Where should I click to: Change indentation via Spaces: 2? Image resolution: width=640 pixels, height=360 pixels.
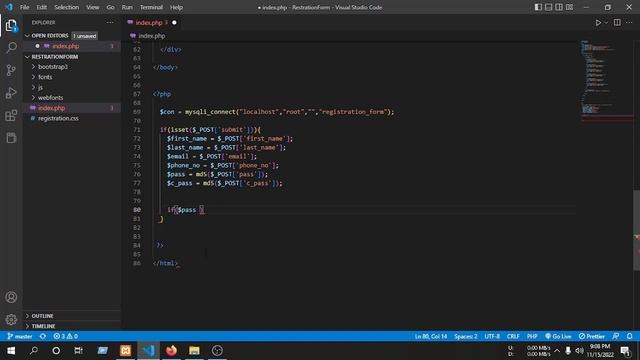click(x=466, y=336)
